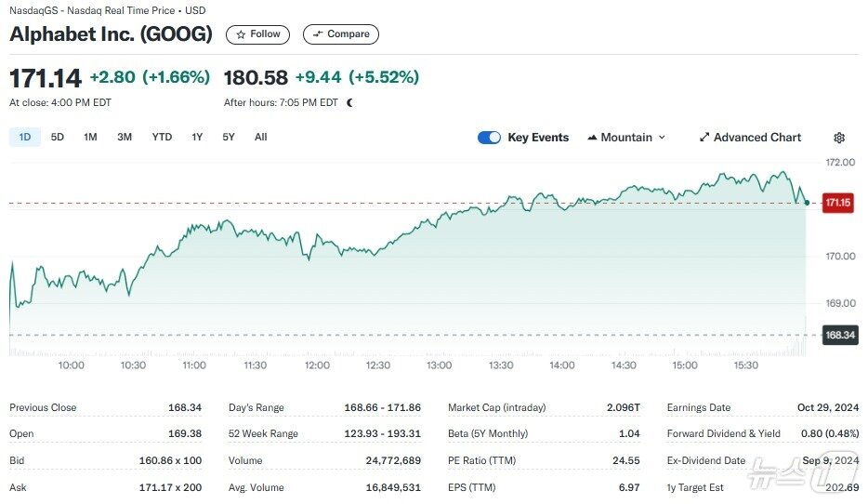Select the All time range

coord(260,138)
